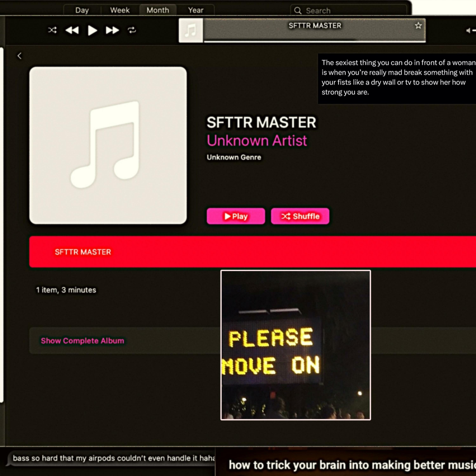
Task: Click the rewind previous track icon
Action: pyautogui.click(x=72, y=30)
